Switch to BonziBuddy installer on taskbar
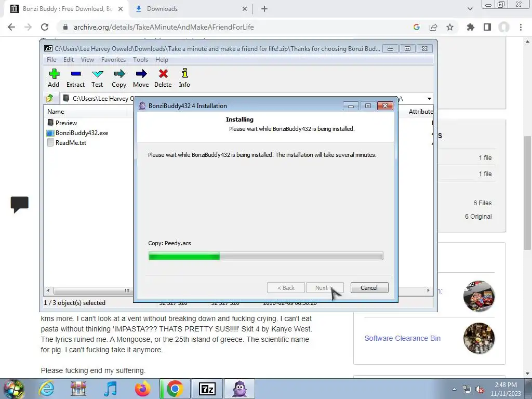 240,389
